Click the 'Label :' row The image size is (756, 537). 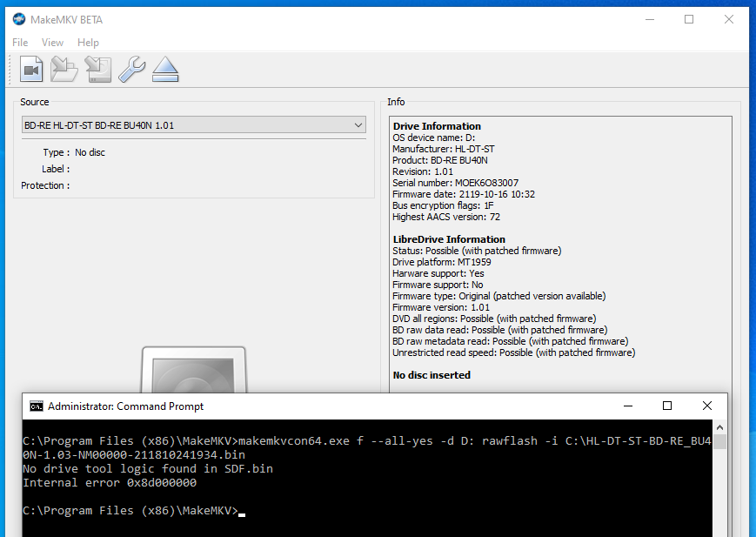pos(56,169)
